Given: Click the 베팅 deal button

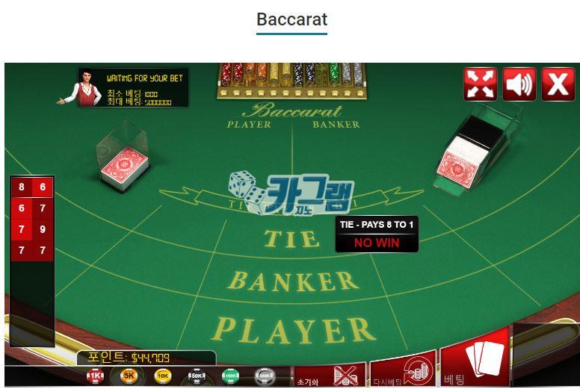Looking at the screenshot, I should [x=475, y=358].
